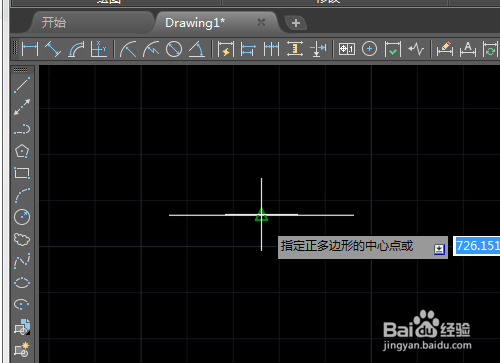The height and width of the screenshot is (363, 500).
Task: Select the Ellipse Arc tool
Action: coord(22,305)
